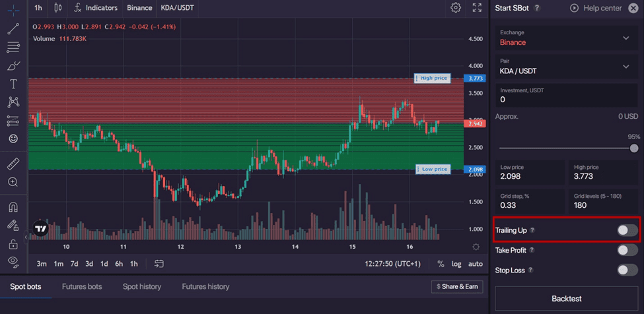This screenshot has width=644, height=314.
Task: Open the Fibonacci lines tool
Action: [13, 47]
